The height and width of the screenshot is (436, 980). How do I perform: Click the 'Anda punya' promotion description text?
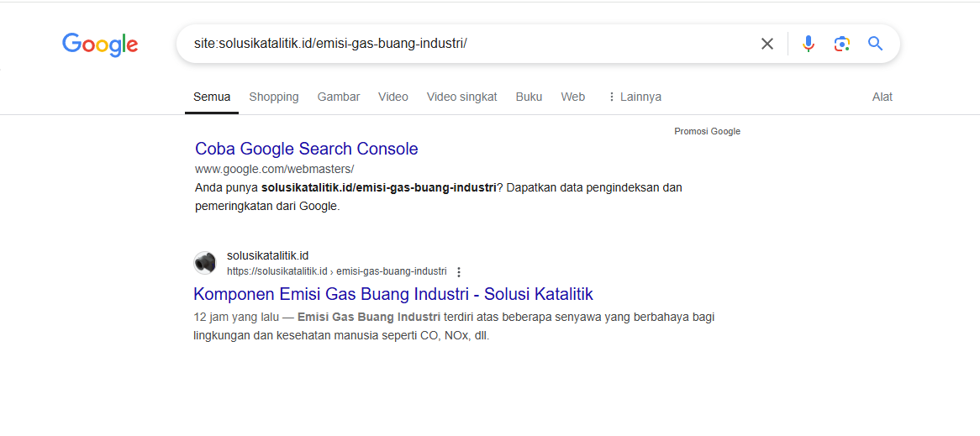click(x=438, y=197)
